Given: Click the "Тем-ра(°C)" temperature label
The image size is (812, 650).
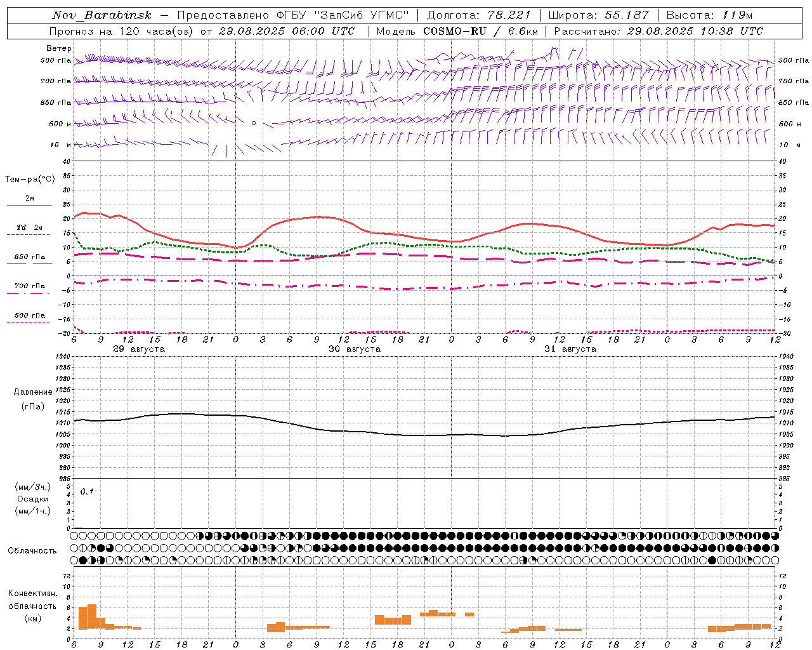Looking at the screenshot, I should (30, 180).
